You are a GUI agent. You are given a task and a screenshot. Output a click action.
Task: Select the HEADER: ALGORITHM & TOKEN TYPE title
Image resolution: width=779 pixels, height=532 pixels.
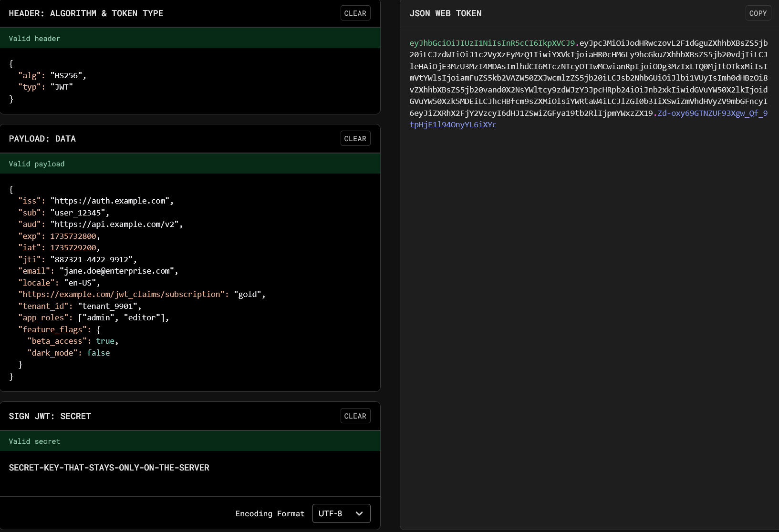click(86, 13)
